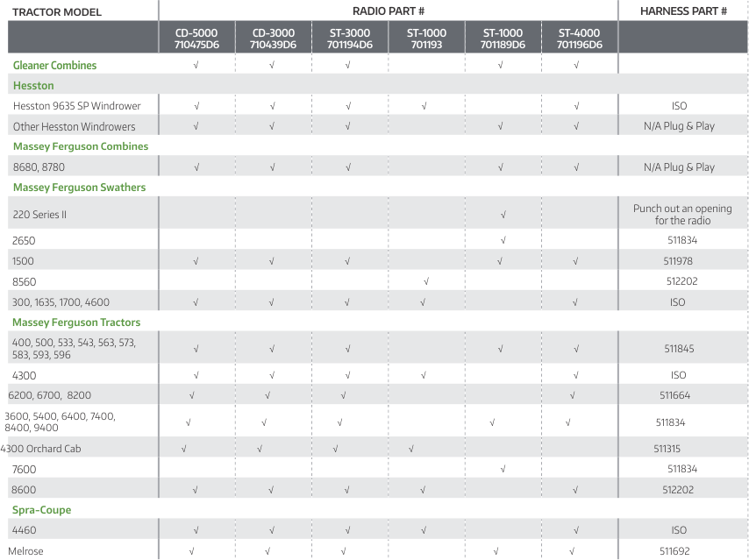The image size is (749, 560).
Task: Click the checkmark in the 2650 row
Action: coord(503,240)
